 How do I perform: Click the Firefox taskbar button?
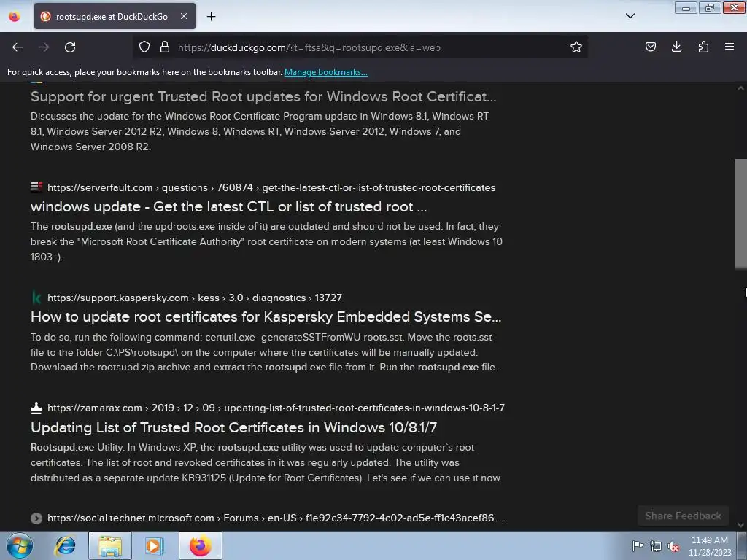click(201, 545)
